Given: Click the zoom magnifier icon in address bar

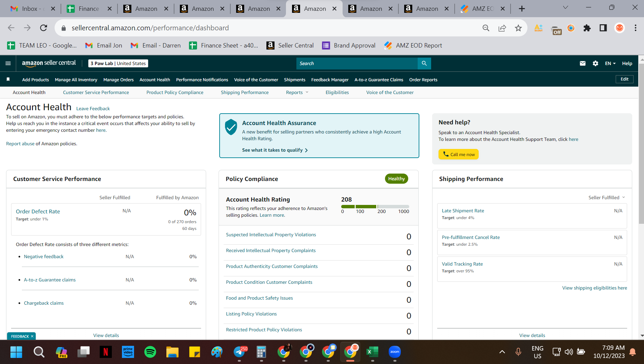Looking at the screenshot, I should click(x=486, y=28).
